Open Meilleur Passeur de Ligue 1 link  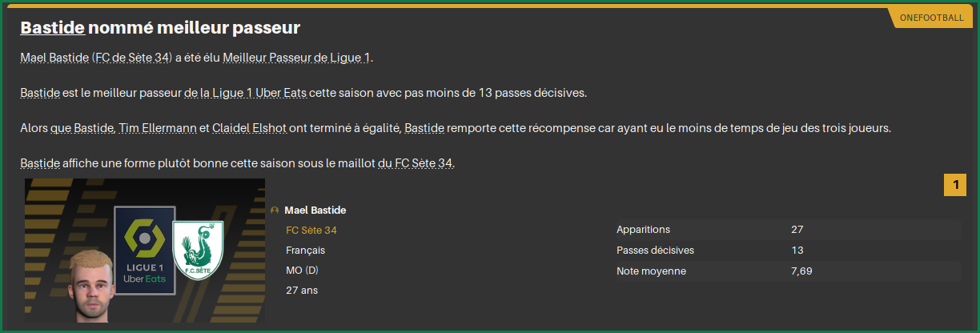pyautogui.click(x=297, y=58)
